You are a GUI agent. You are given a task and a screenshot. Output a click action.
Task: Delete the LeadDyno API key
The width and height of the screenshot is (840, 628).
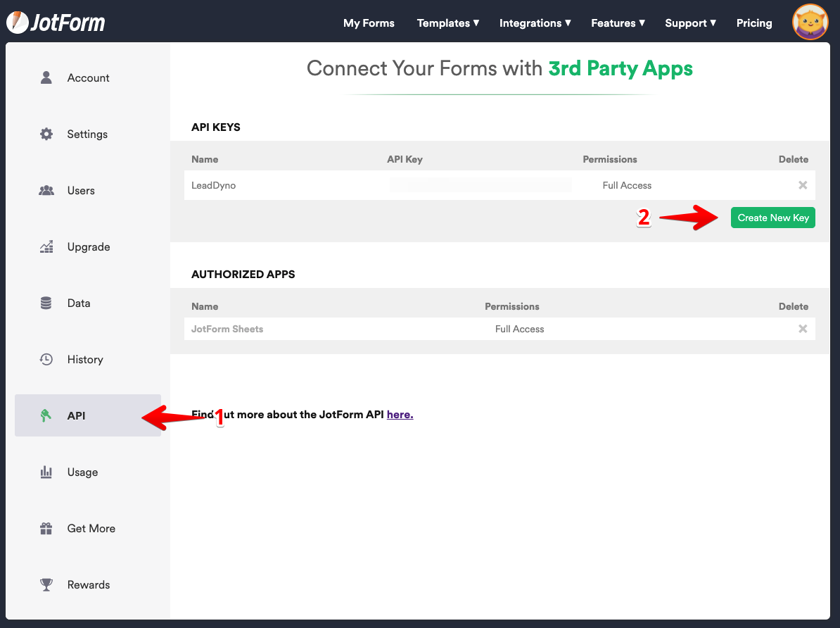tap(802, 185)
